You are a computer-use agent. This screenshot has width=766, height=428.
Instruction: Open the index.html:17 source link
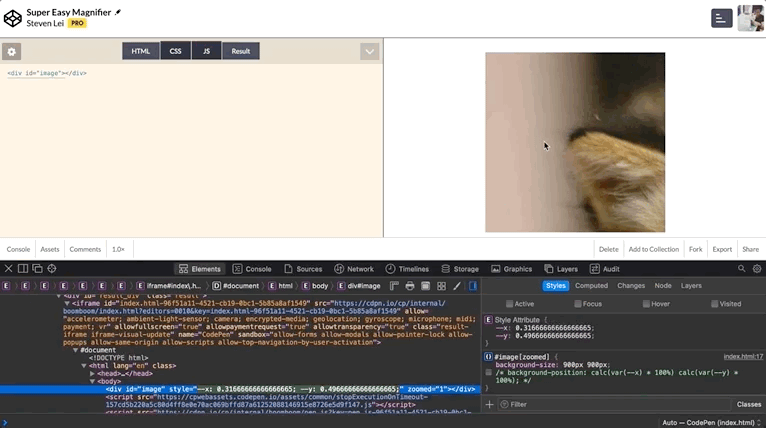pos(743,357)
